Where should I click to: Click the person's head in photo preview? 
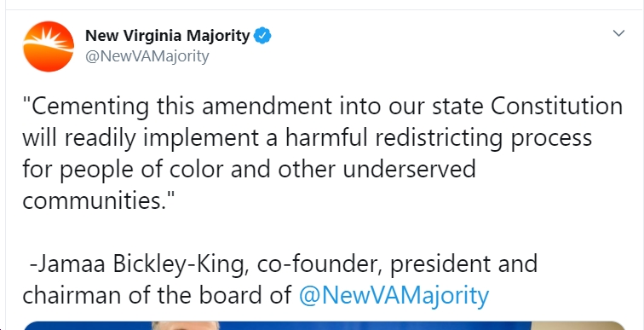coord(186,326)
